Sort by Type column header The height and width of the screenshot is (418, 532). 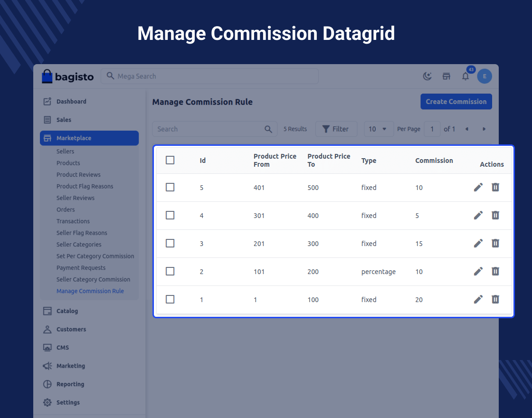click(x=369, y=161)
